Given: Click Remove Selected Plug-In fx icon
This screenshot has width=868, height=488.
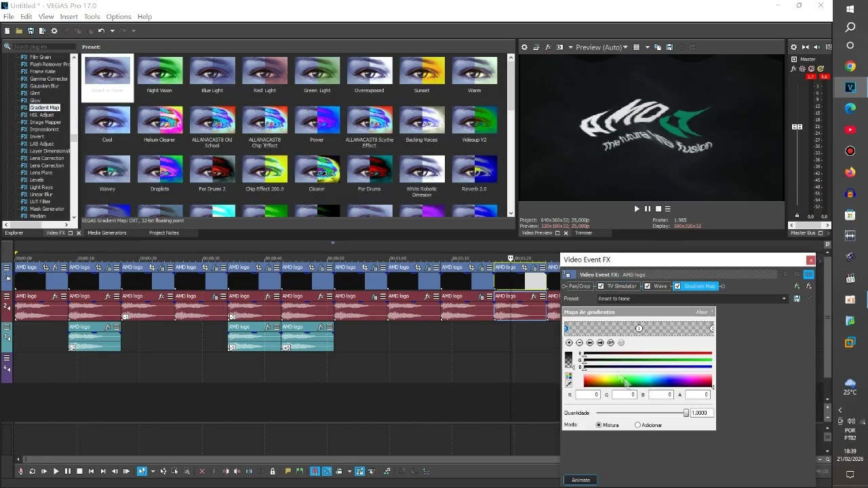Looking at the screenshot, I should [x=808, y=286].
